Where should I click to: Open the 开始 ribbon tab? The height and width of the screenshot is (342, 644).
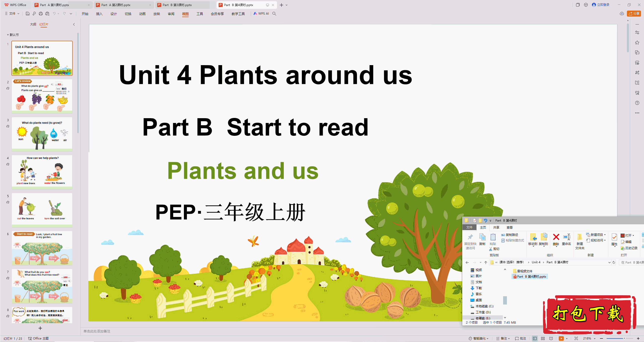pyautogui.click(x=85, y=14)
